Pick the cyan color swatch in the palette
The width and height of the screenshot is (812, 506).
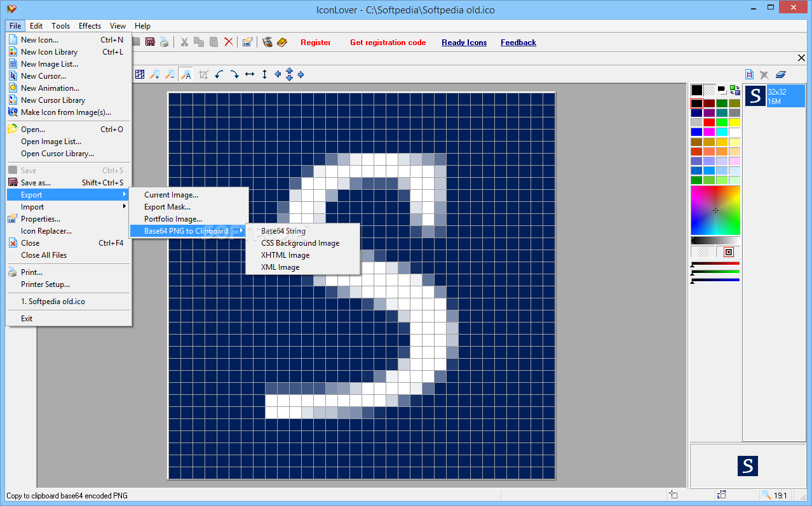(722, 132)
